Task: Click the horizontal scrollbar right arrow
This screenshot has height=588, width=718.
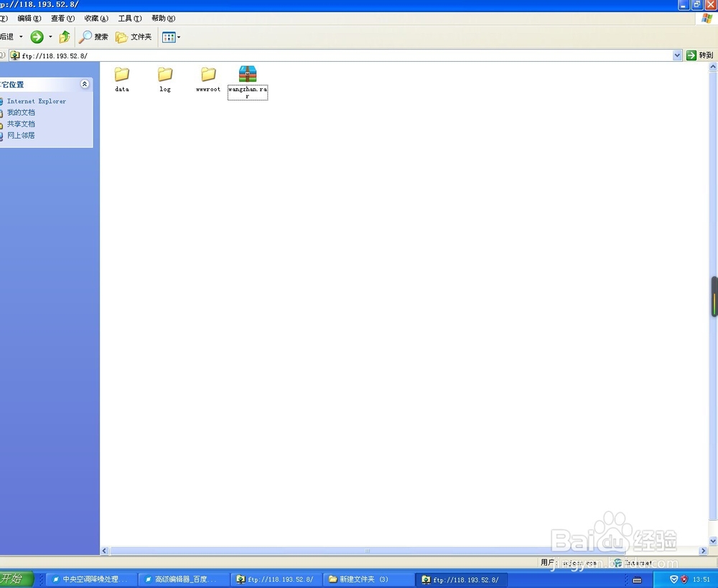Action: click(704, 551)
